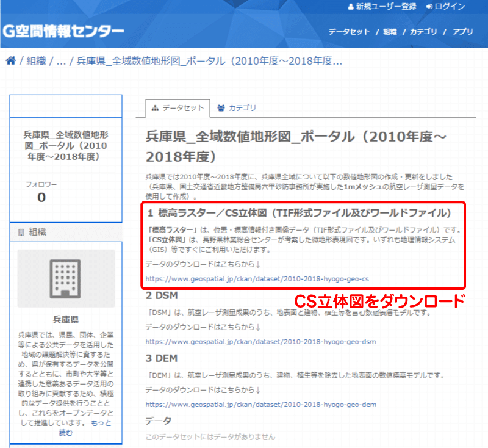This screenshot has height=448, width=488.
Task: Click the 兵庫県 organization name in sidebar
Action: click(66, 319)
